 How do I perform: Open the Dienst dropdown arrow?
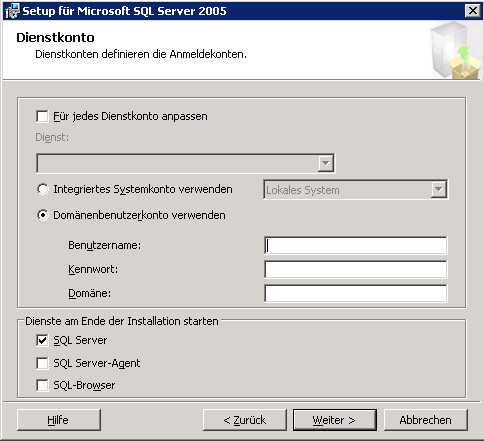tap(326, 163)
